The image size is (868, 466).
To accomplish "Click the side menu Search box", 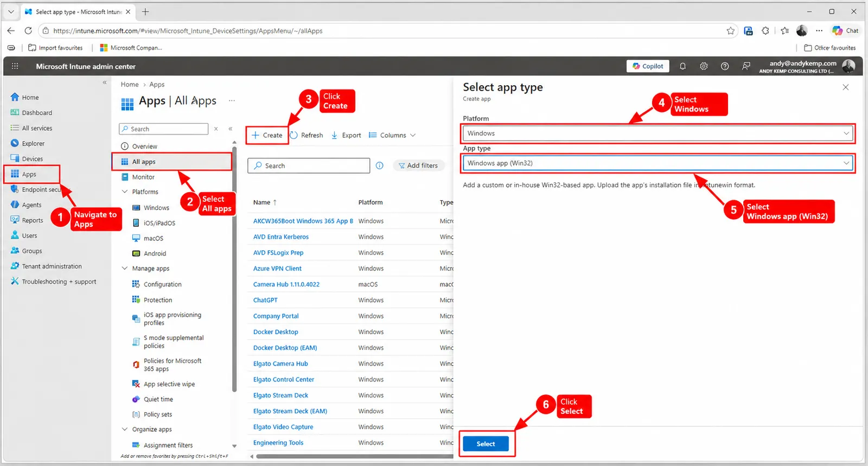I will tap(163, 129).
